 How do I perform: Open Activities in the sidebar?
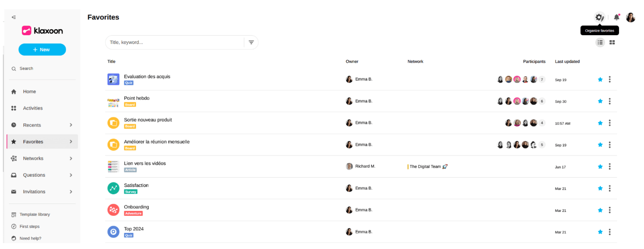pos(33,108)
